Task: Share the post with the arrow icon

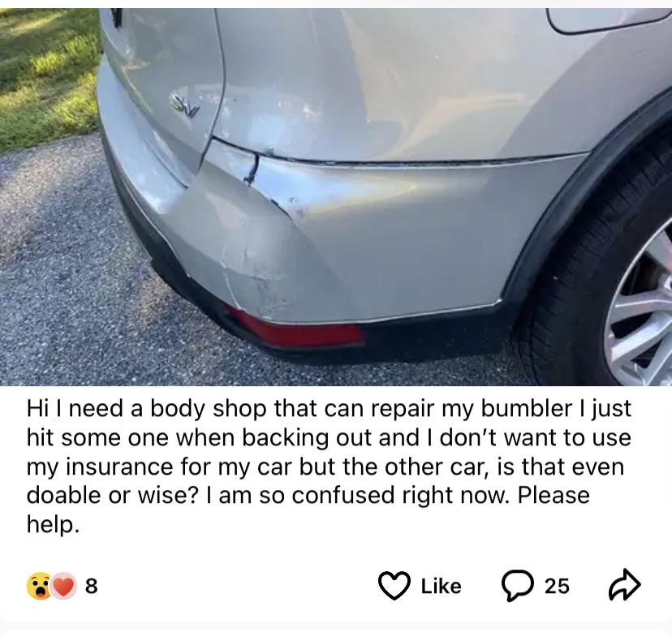Action: (x=624, y=585)
